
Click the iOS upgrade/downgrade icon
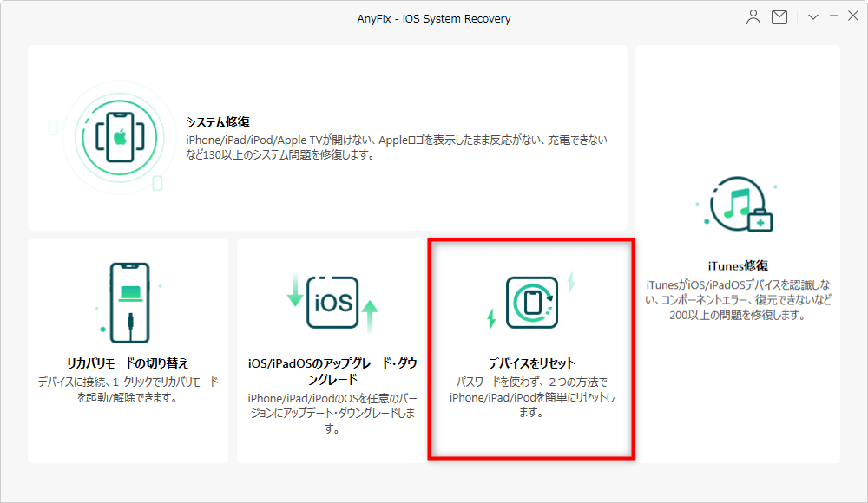point(332,303)
